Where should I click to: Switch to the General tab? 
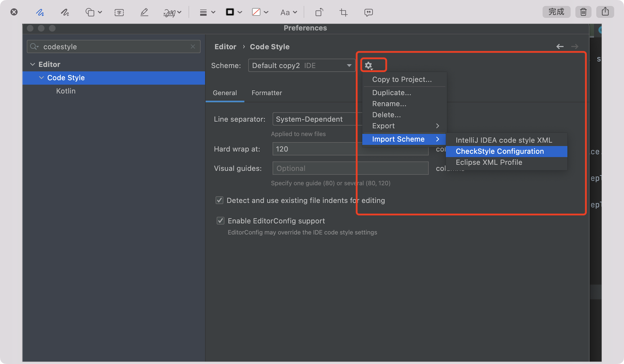225,92
